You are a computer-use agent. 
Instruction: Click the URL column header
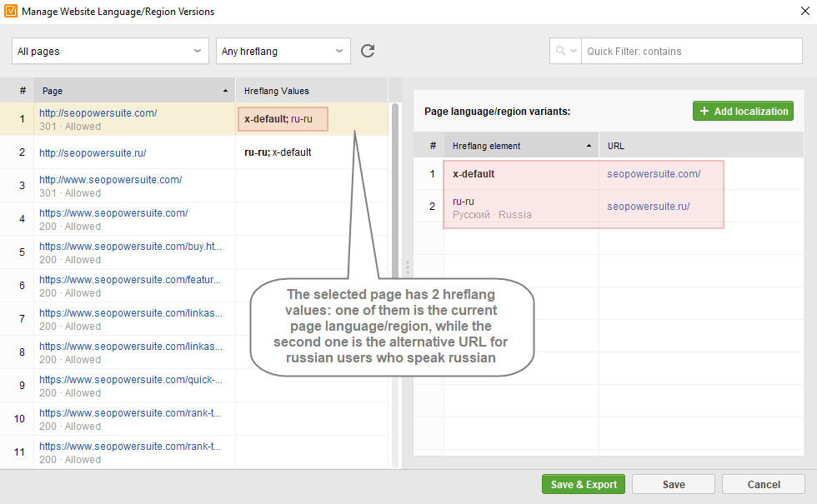pos(701,146)
